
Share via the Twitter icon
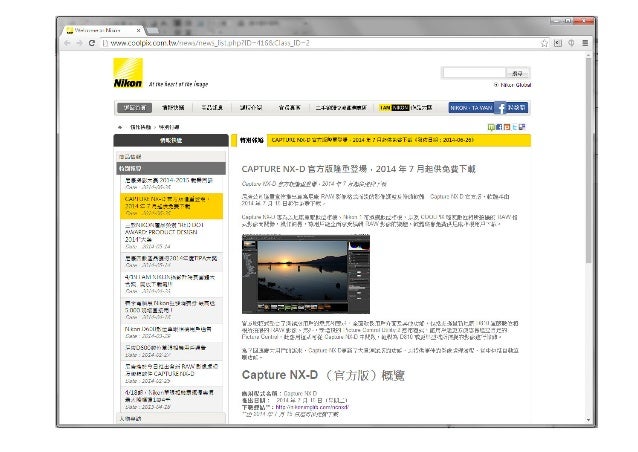(x=514, y=127)
